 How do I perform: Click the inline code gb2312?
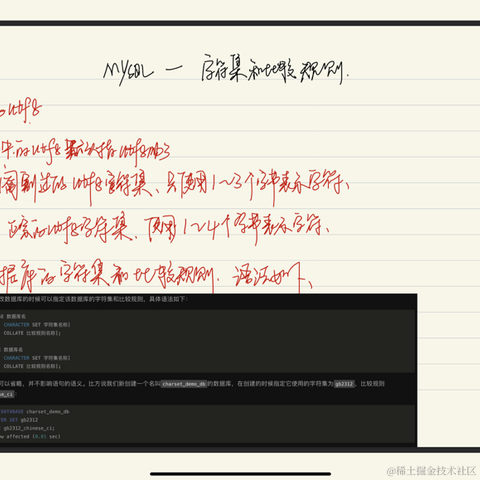[x=344, y=384]
